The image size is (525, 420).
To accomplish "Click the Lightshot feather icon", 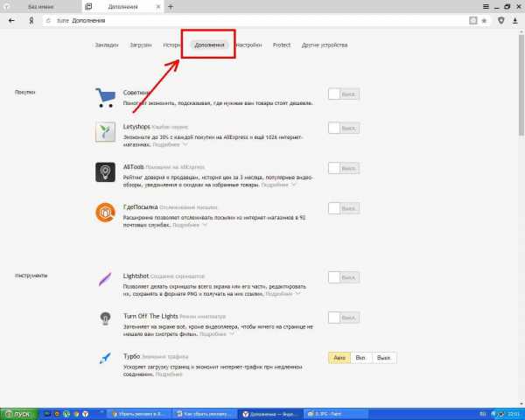I will [105, 279].
